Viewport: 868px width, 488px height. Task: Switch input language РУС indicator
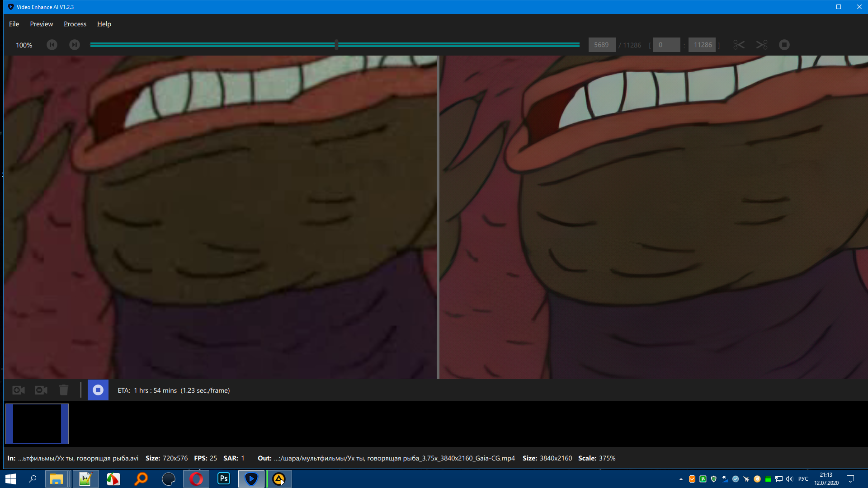(803, 479)
